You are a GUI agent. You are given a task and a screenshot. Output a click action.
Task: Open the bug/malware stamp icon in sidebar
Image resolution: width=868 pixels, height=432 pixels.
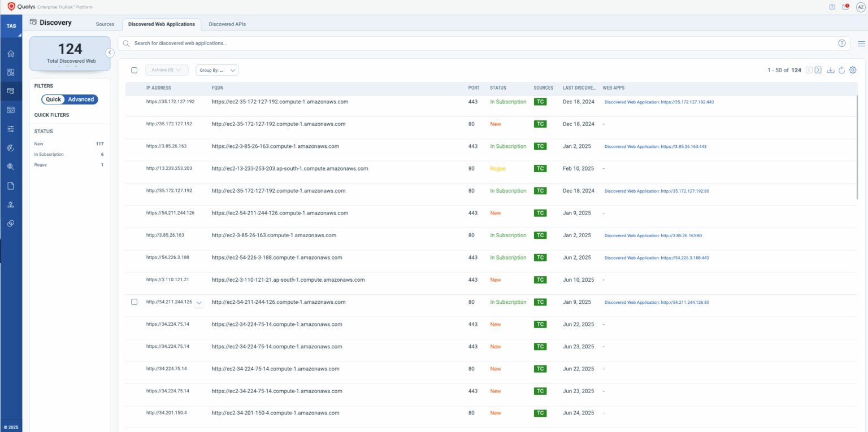point(11,204)
